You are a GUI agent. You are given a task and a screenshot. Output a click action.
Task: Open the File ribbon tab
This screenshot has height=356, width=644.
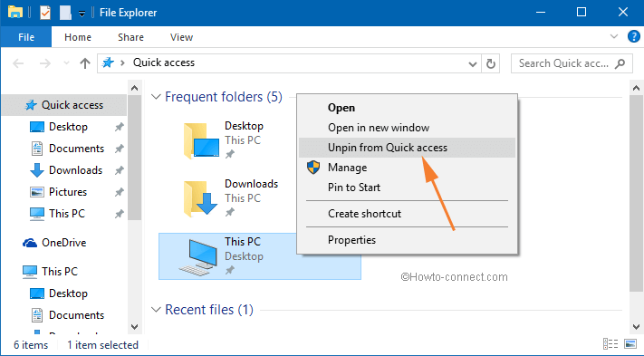tap(26, 37)
